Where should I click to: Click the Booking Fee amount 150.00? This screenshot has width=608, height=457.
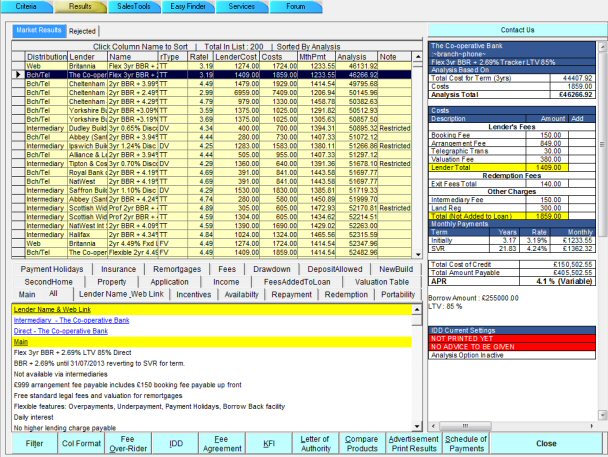click(547, 135)
